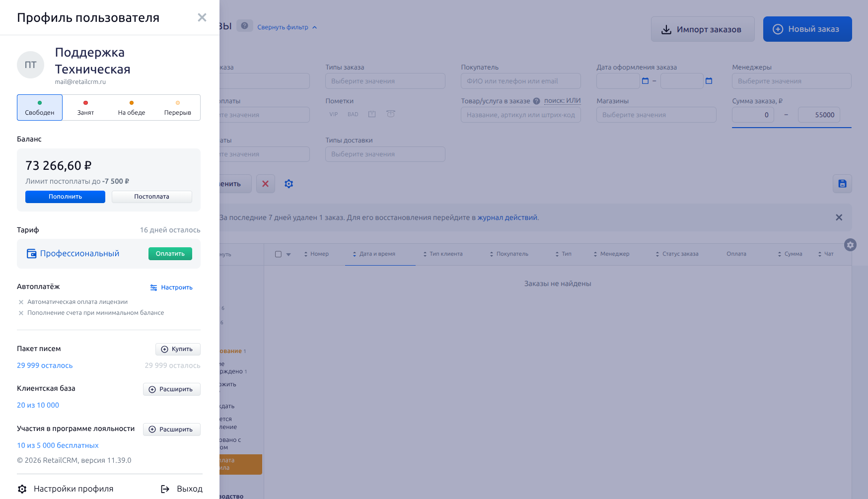Set status to Перерыв

[x=178, y=108]
